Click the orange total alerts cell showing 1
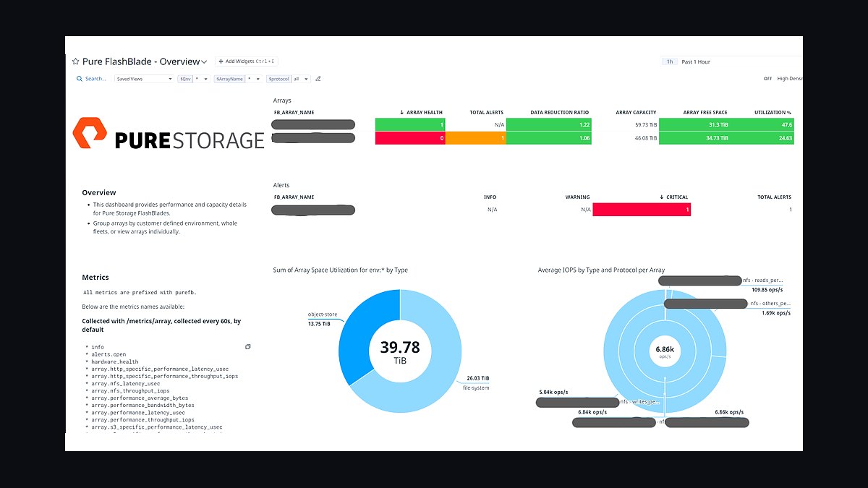Screen dimensions: 868x488 pyautogui.click(x=475, y=138)
